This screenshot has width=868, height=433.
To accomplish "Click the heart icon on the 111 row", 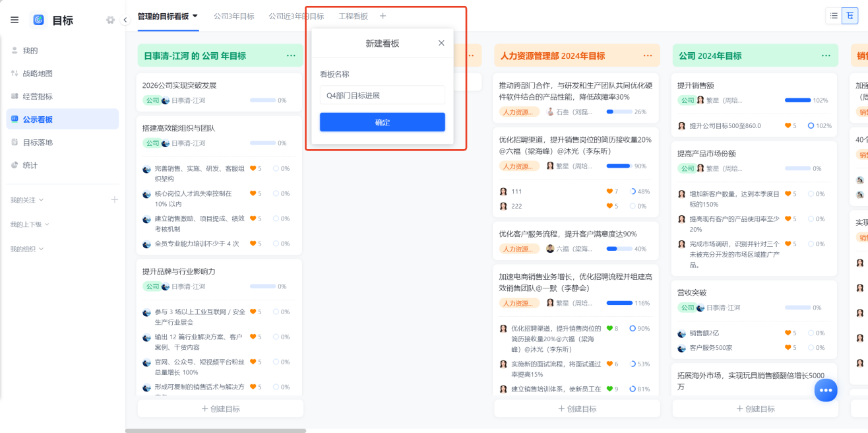I will coord(609,191).
